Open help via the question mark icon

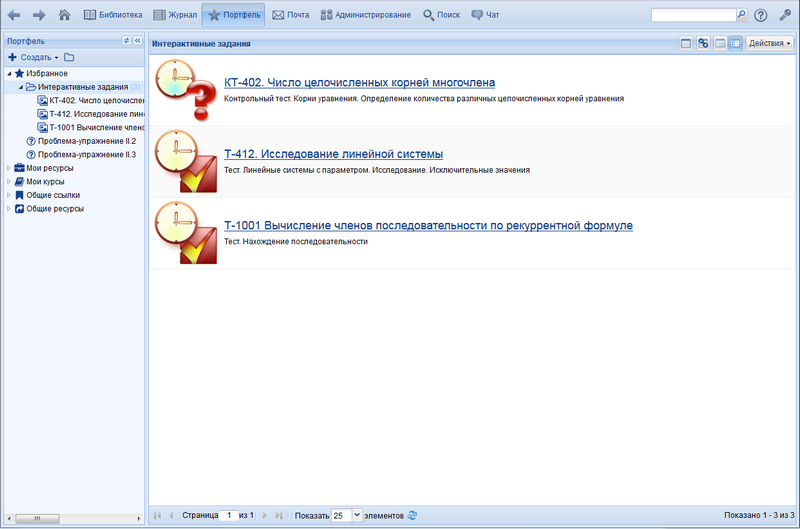[x=761, y=15]
